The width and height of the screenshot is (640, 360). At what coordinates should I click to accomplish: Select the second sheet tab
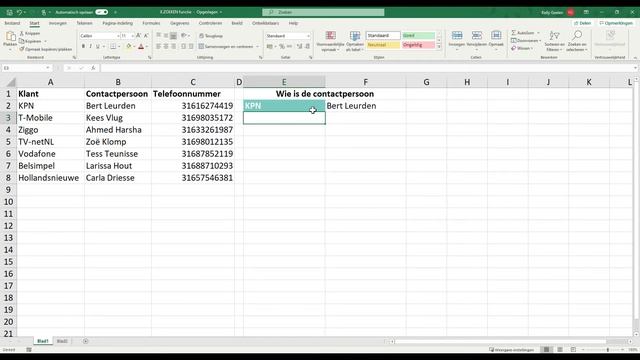click(x=62, y=341)
